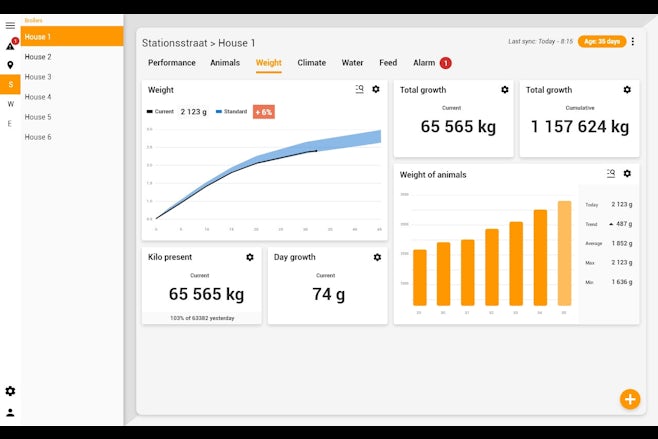Click zoom search icon on Weight chart

pyautogui.click(x=359, y=89)
